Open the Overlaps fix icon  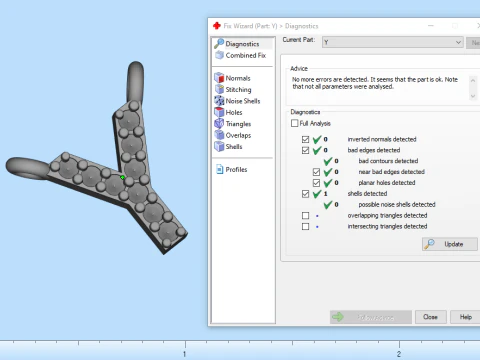219,135
